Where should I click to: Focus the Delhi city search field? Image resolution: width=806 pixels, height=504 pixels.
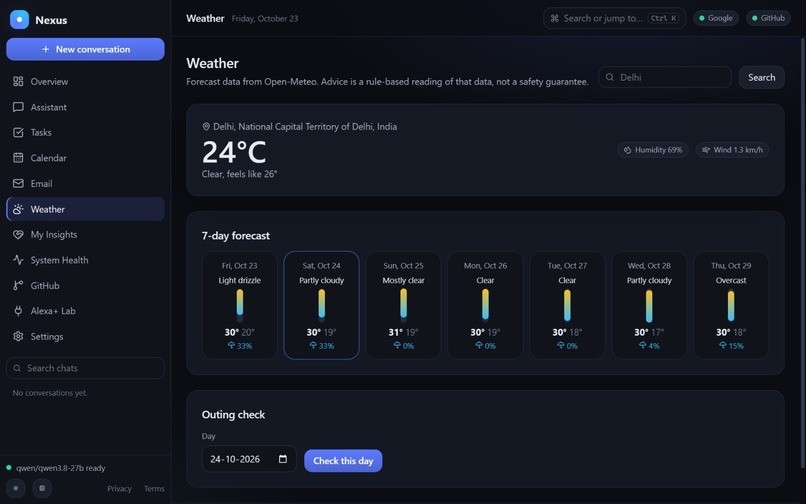(665, 77)
